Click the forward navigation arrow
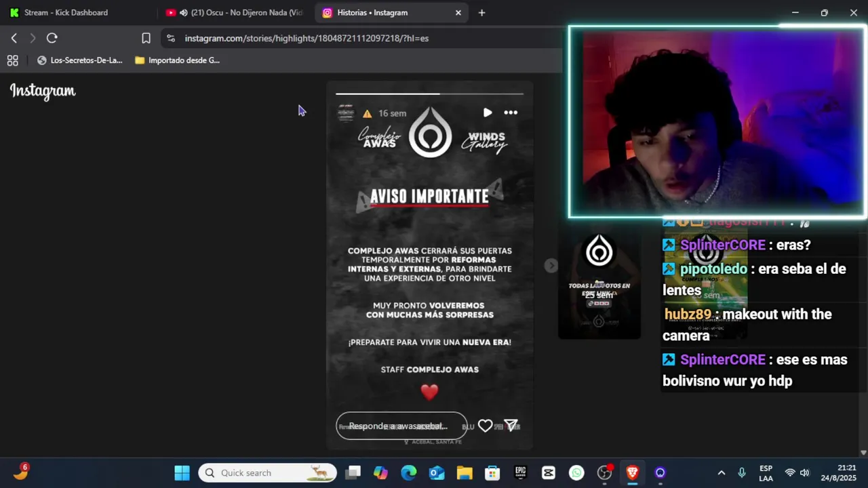868x488 pixels. point(33,38)
